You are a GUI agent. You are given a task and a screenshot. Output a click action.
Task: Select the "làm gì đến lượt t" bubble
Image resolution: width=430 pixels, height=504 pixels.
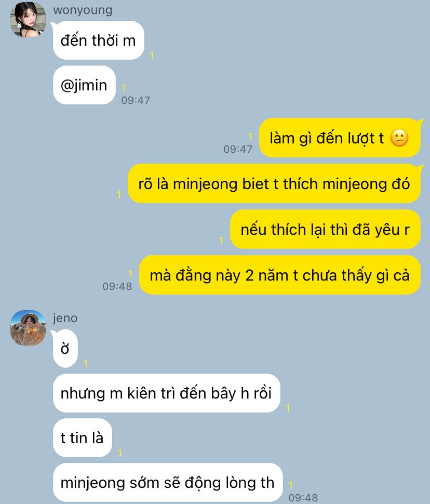(340, 138)
